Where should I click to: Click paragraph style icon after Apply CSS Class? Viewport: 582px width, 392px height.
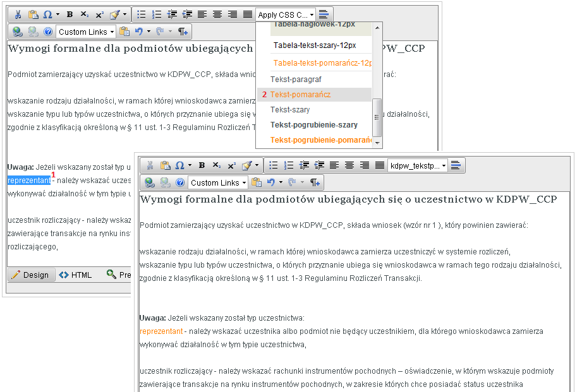[324, 15]
